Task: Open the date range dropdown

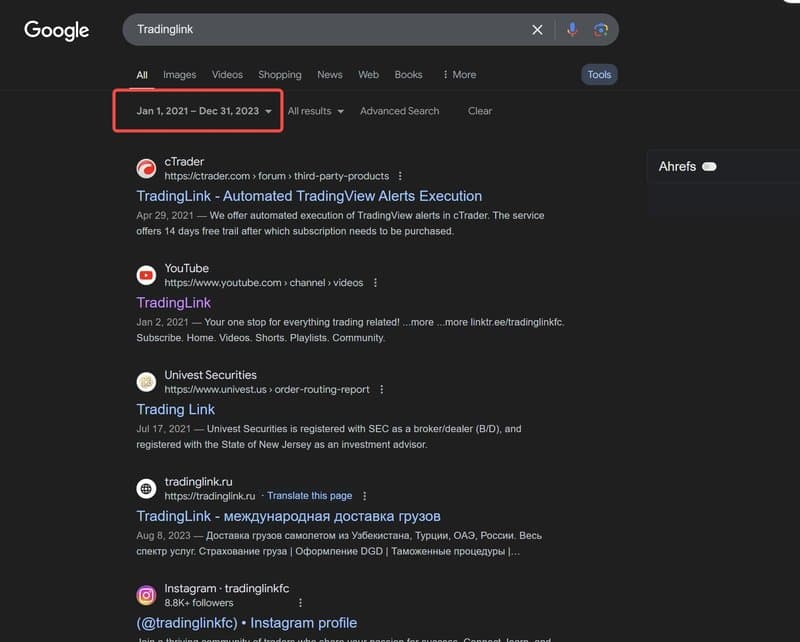Action: click(x=197, y=111)
